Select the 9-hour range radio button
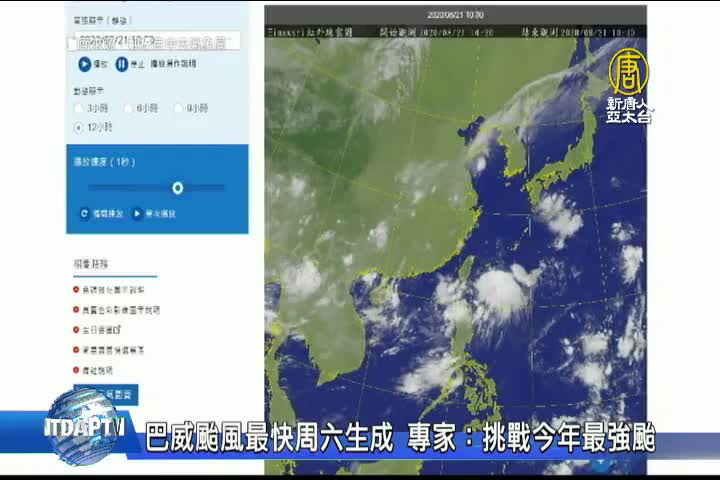The image size is (720, 480). (x=178, y=107)
